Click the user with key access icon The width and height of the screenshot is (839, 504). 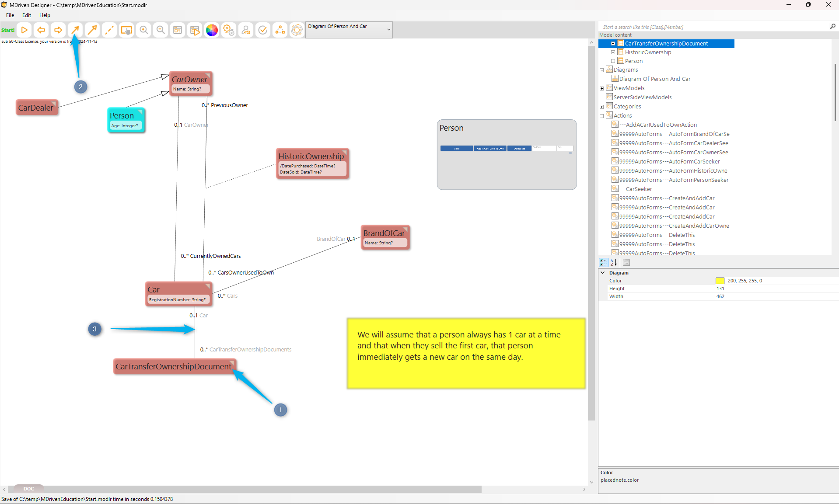tap(246, 30)
